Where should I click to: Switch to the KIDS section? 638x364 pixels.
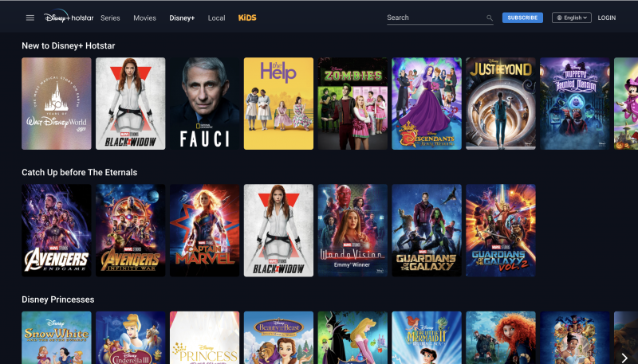point(247,18)
